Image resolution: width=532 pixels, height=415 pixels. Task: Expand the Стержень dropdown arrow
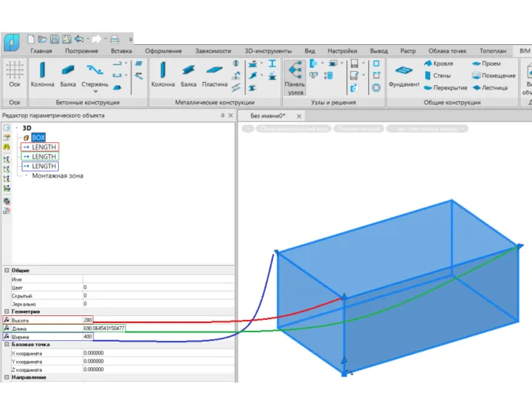95,91
